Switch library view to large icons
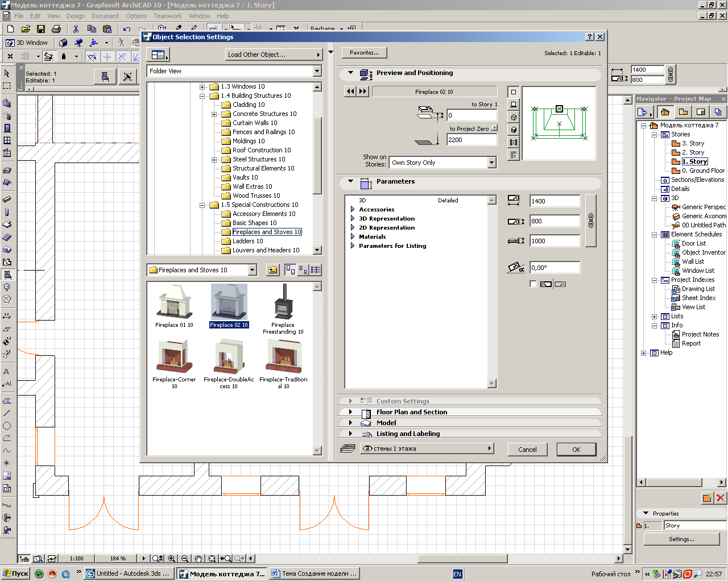The height and width of the screenshot is (582, 728). (290, 270)
